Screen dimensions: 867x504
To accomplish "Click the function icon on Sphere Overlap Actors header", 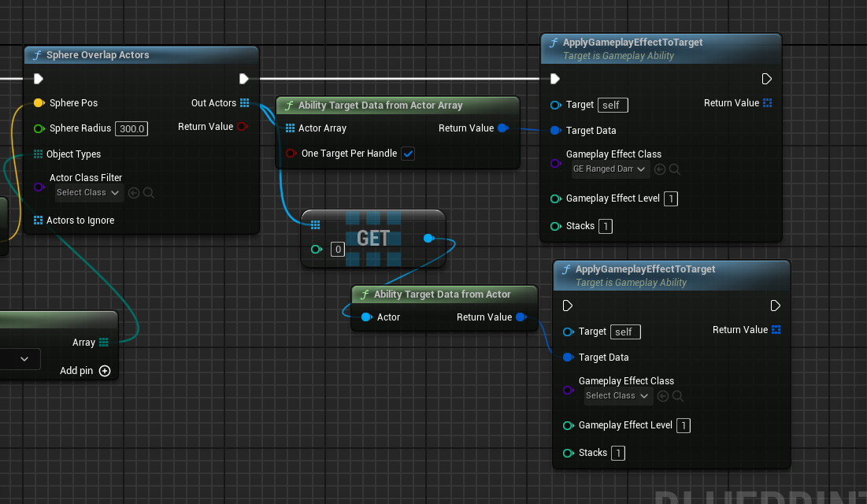I will point(36,54).
